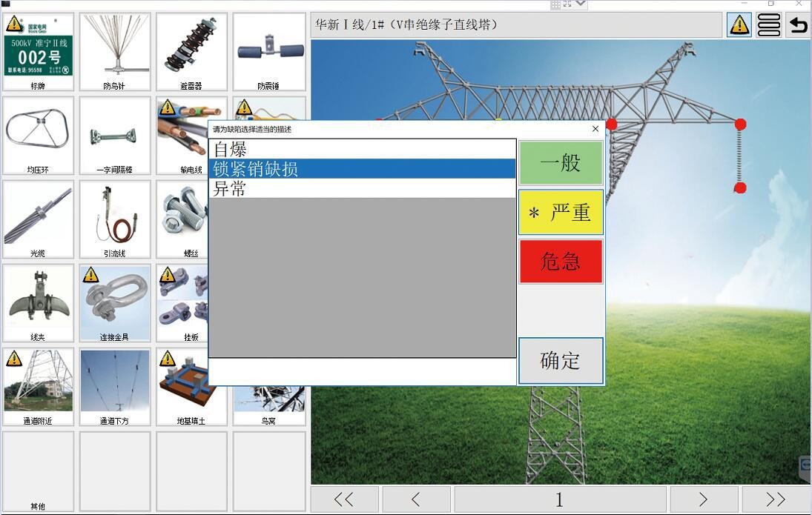This screenshot has width=812, height=515.
Task: Click the warning triangle icon near the title bar
Action: (739, 24)
